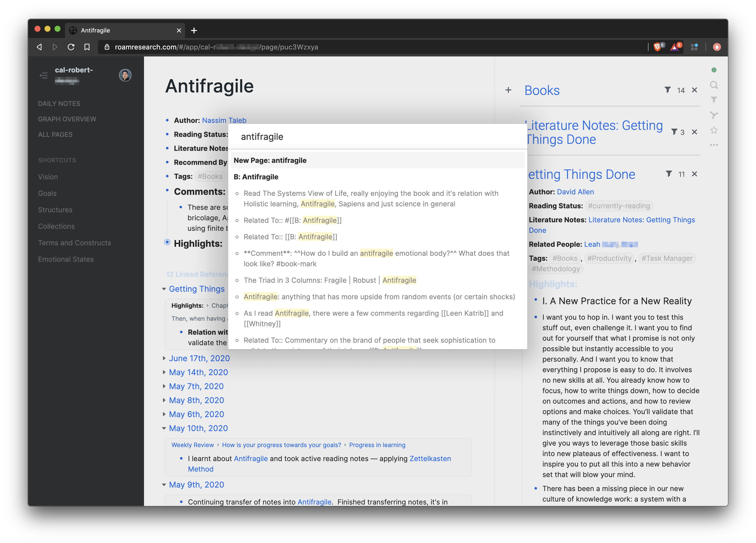
Task: Click the plus icon beside Books
Action: tap(508, 90)
